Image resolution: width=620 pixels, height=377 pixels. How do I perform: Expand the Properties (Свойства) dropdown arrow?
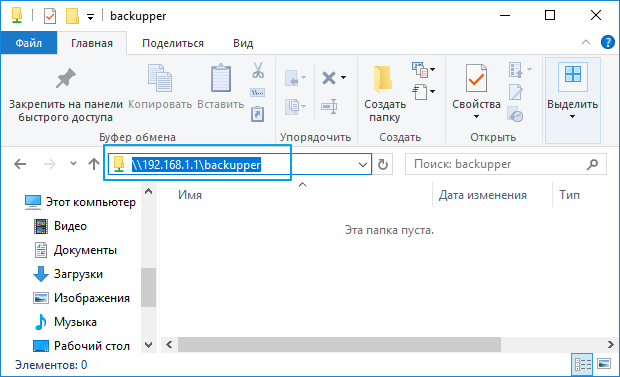(476, 117)
